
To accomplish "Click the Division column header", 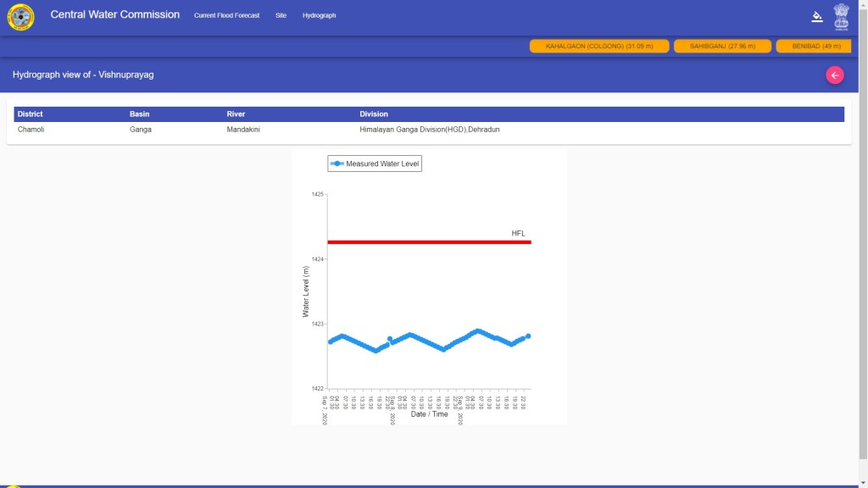I will (374, 114).
